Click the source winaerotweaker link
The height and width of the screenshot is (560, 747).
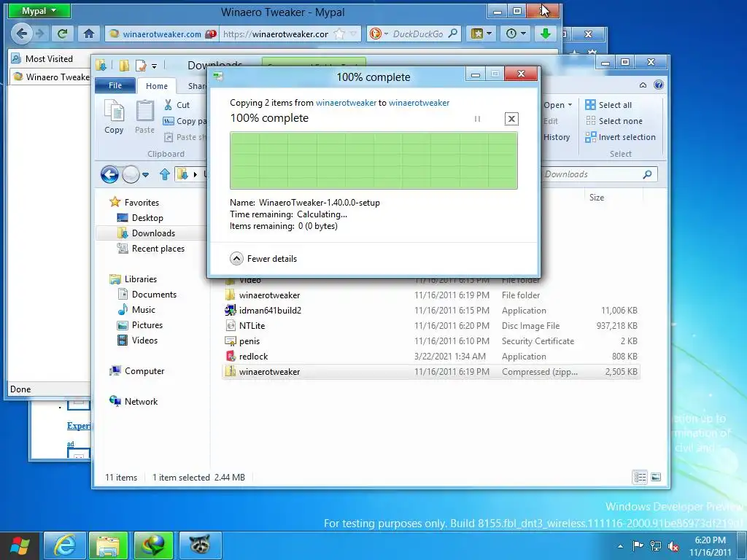tap(346, 102)
